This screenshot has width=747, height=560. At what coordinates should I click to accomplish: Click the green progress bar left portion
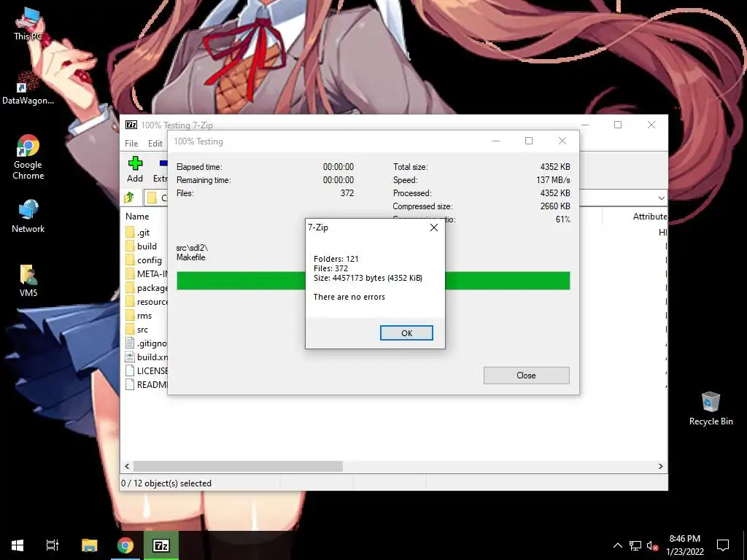click(x=241, y=281)
